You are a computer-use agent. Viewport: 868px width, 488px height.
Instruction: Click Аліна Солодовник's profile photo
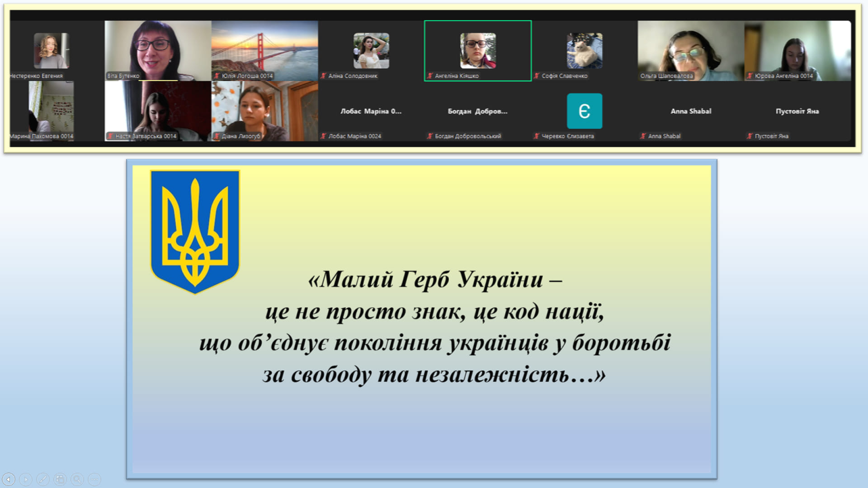point(371,51)
